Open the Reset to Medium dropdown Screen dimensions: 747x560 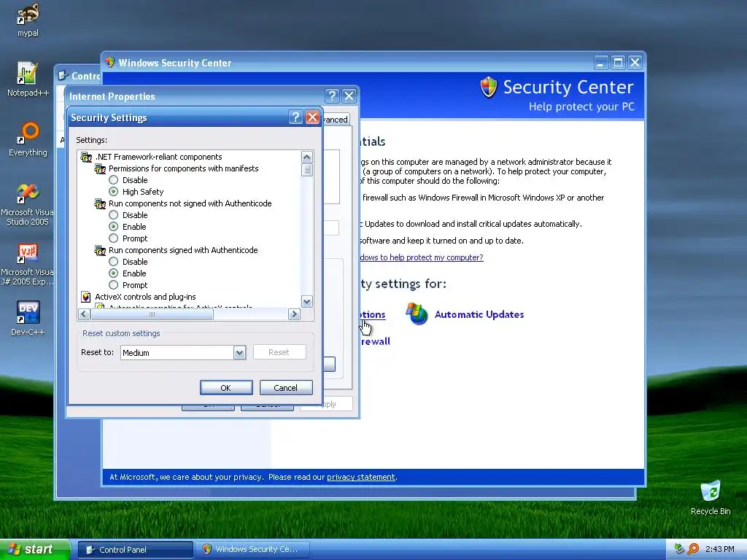[x=239, y=353]
